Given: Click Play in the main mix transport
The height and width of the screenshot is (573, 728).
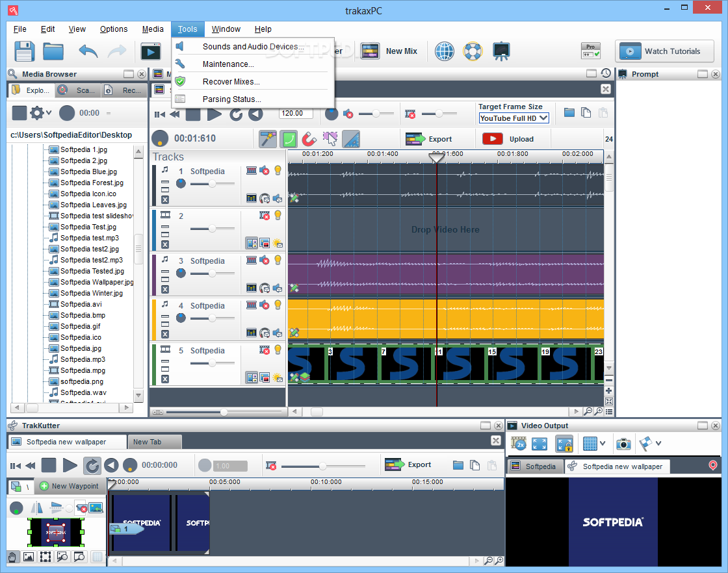Looking at the screenshot, I should 214,114.
